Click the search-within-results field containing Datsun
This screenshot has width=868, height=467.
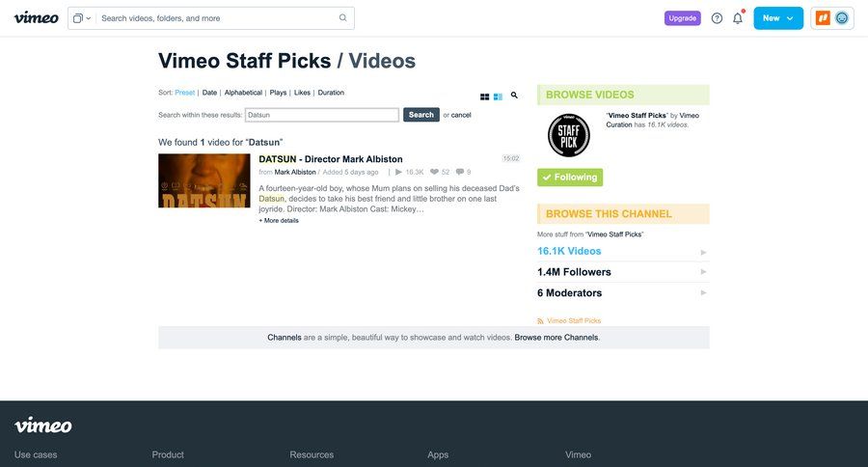(x=321, y=115)
